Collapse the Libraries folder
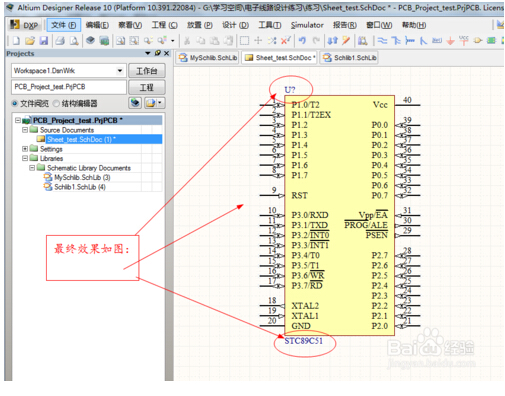Viewport: 505px width, 396px height. (25, 158)
